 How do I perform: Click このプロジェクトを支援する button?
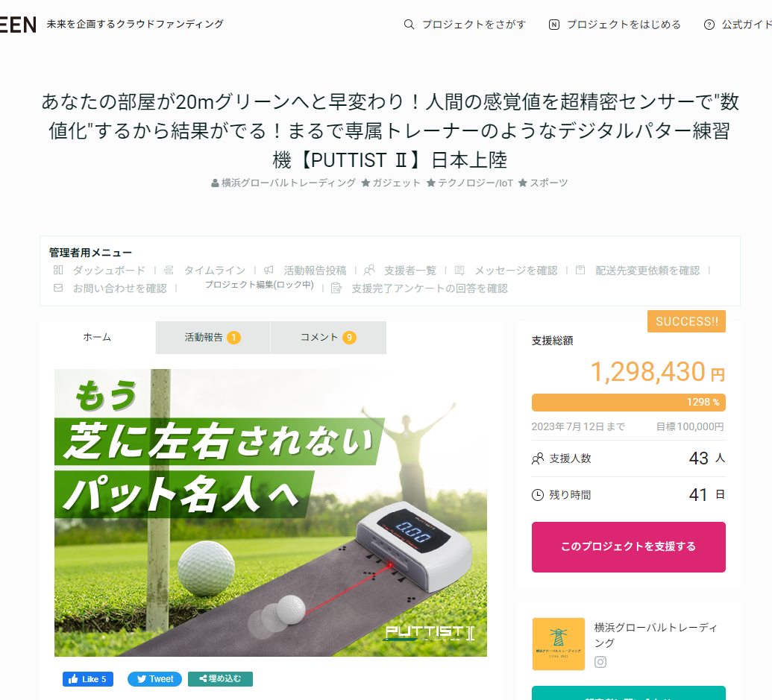pos(628,546)
